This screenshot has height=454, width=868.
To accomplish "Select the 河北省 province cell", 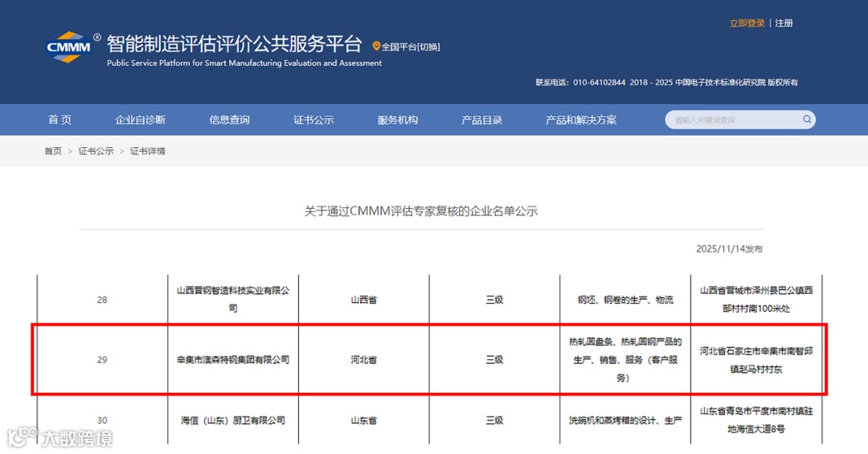I will pyautogui.click(x=364, y=360).
